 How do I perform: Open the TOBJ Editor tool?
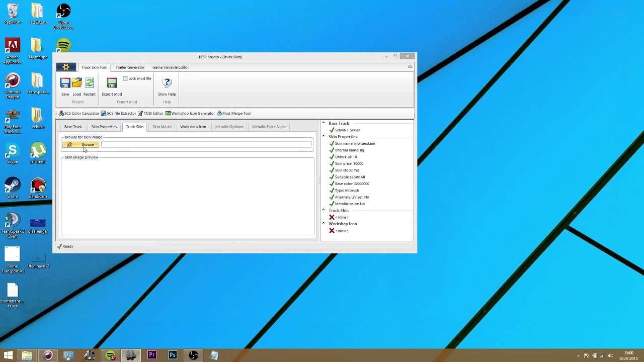[150, 113]
